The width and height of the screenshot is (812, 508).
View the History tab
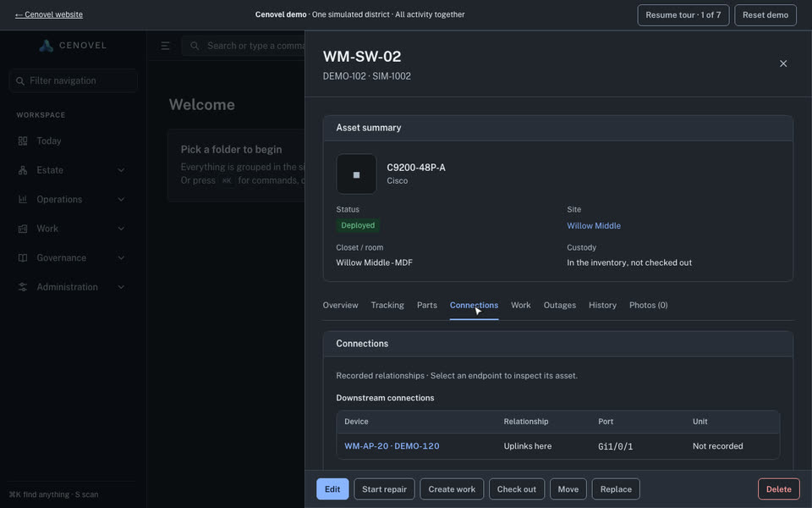click(602, 306)
